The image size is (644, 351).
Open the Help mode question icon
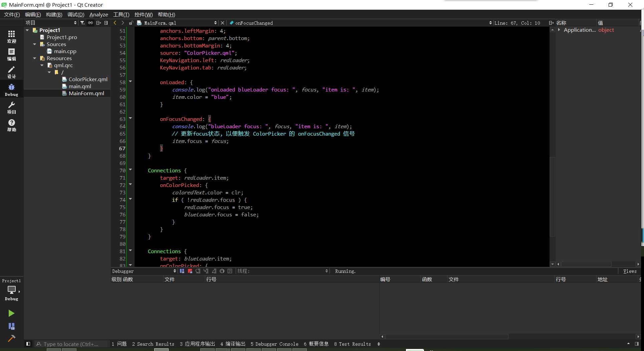[11, 125]
